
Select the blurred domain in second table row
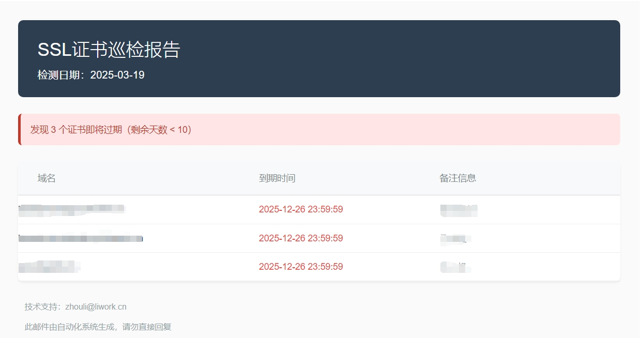[81, 238]
